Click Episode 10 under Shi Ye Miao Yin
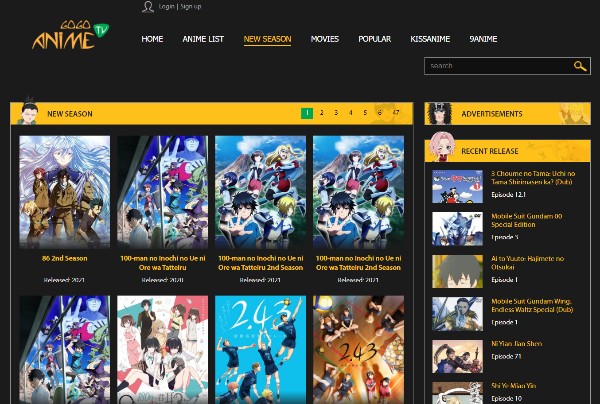 coord(506,398)
